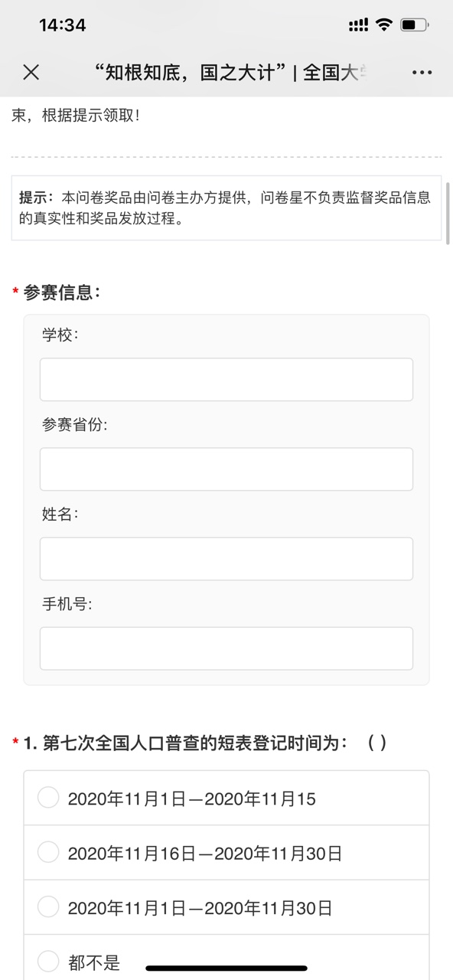Click the 学校 input field
This screenshot has width=453, height=980.
tap(226, 379)
